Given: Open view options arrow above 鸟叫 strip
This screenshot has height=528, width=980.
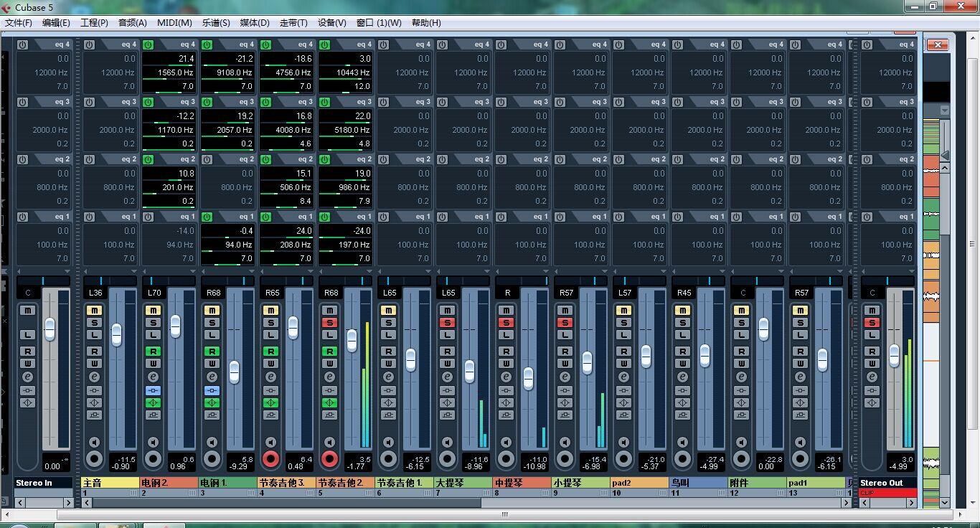Looking at the screenshot, I should pos(722,271).
